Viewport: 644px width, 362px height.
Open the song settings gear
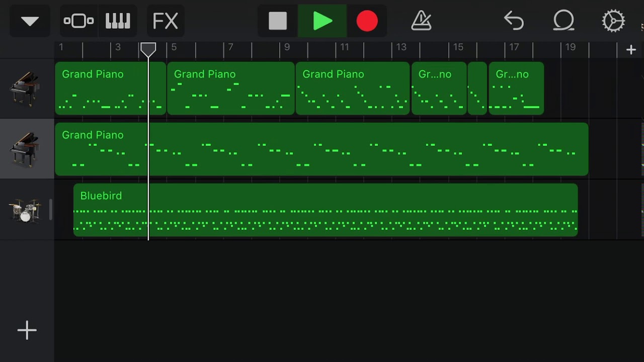[x=613, y=21]
